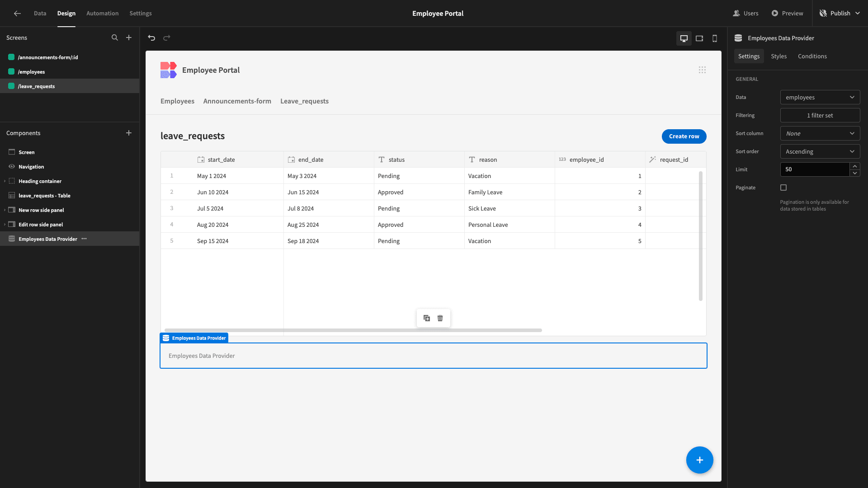This screenshot has width=868, height=488.
Task: Delete component with trash icon
Action: [x=440, y=318]
